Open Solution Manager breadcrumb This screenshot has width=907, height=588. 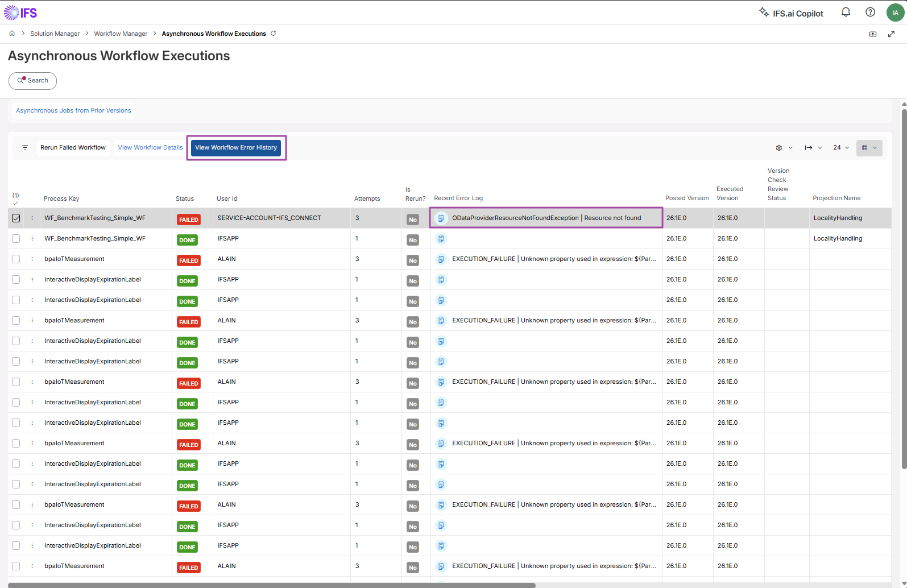click(x=55, y=34)
